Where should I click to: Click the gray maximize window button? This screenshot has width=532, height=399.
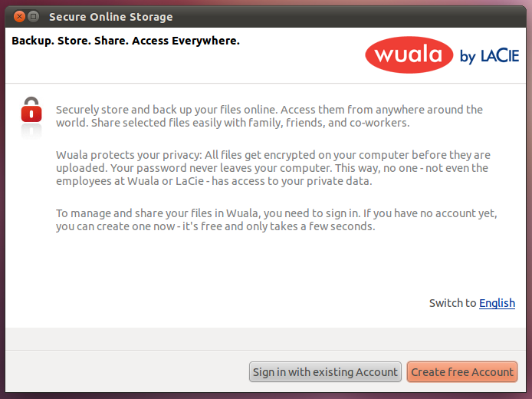[33, 16]
